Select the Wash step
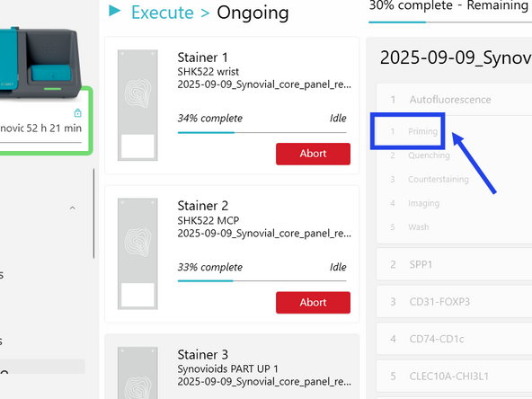This screenshot has width=532, height=399. (419, 227)
